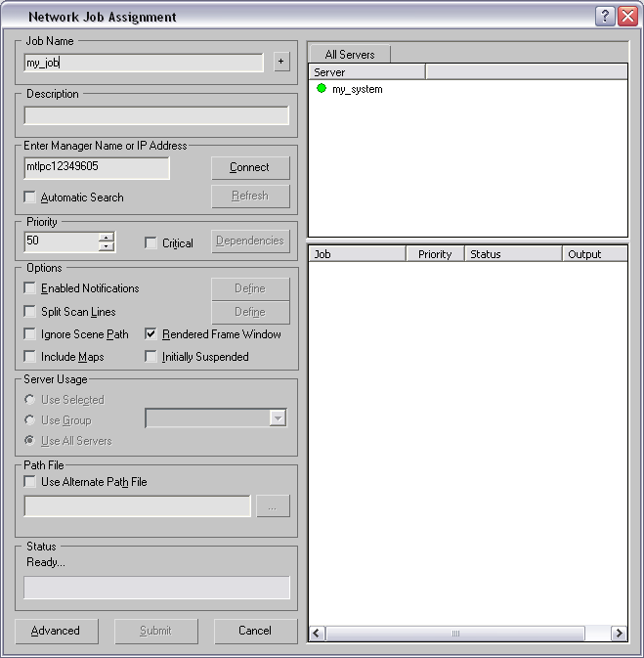Select the Use All Servers radio button
This screenshot has width=644, height=658.
(x=29, y=440)
